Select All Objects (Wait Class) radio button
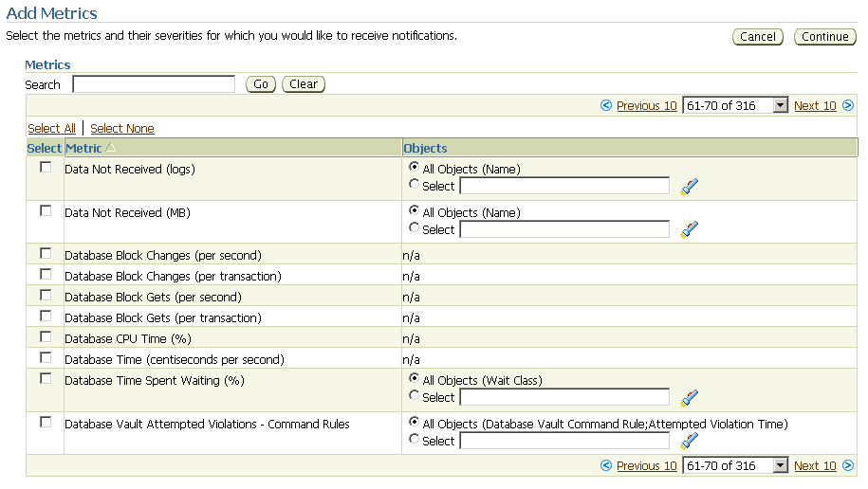Screen dimensions: 868x489 (414, 379)
